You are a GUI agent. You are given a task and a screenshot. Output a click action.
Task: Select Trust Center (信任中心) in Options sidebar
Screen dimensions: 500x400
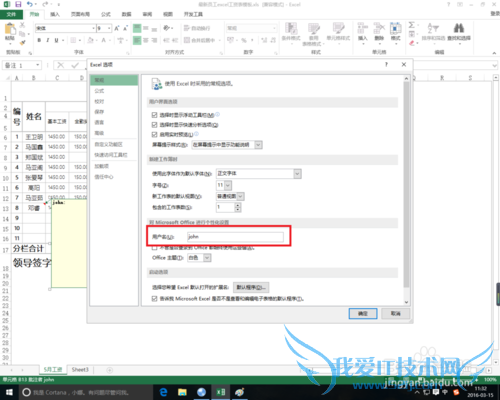click(104, 177)
